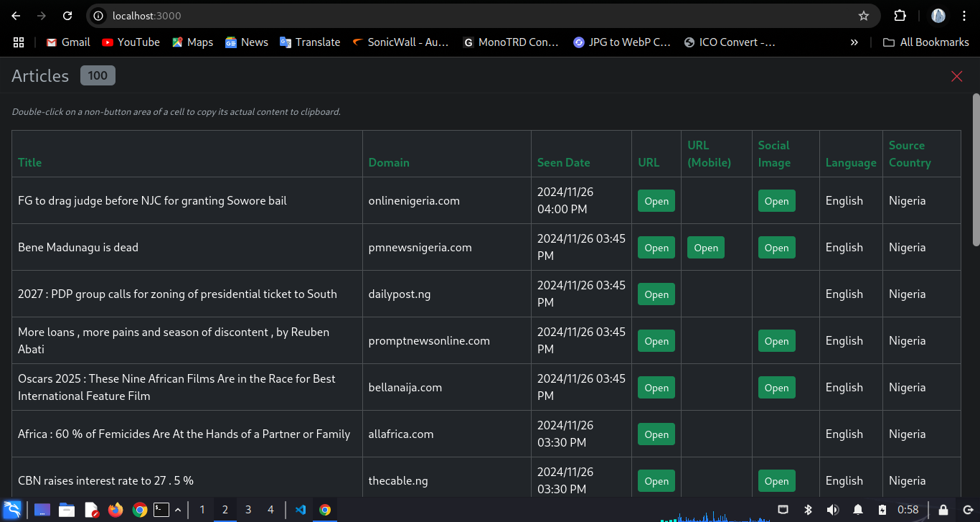Reload the localhost page
This screenshot has width=980, height=522.
(67, 16)
